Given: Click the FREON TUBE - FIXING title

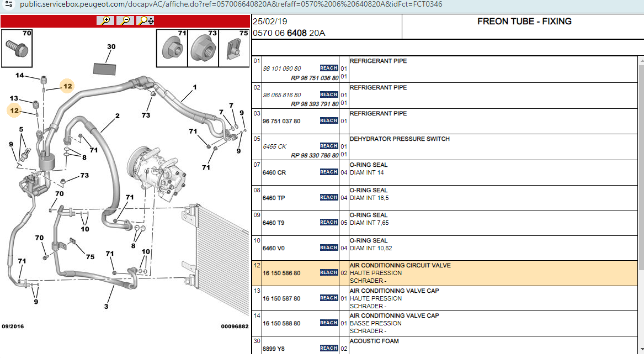Looking at the screenshot, I should click(x=524, y=22).
